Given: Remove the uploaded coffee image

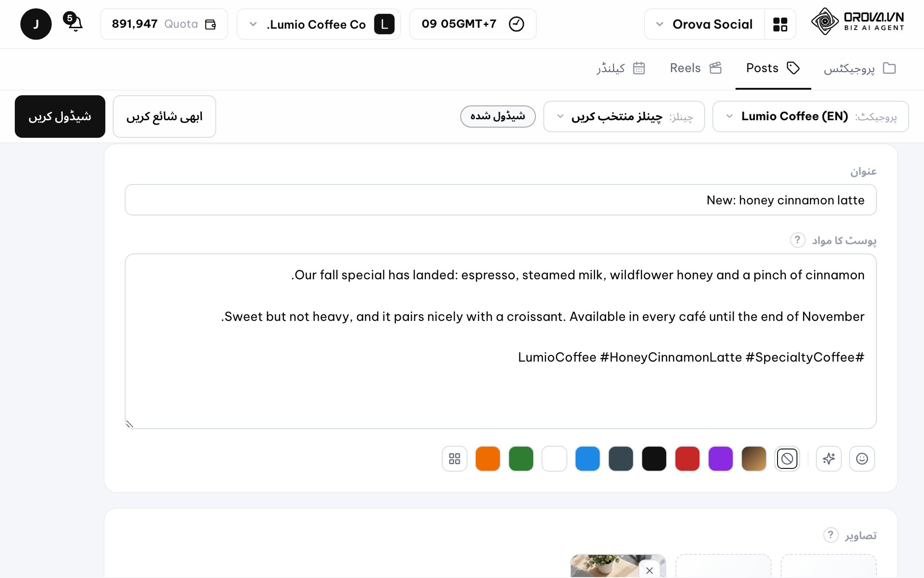Looking at the screenshot, I should click(650, 570).
